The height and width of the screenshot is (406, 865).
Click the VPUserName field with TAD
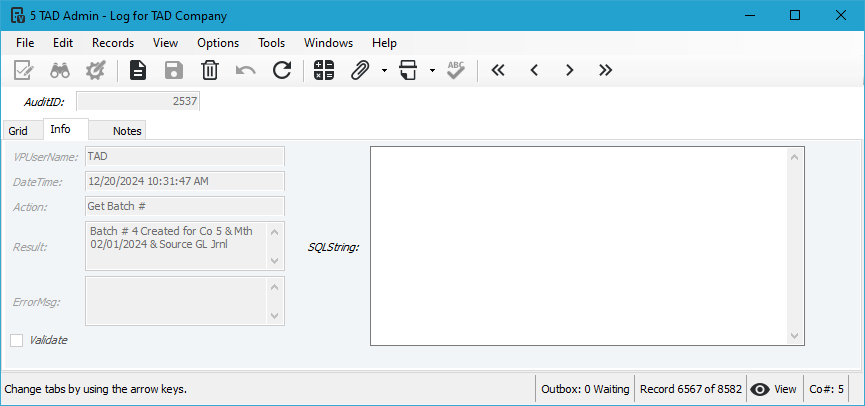pos(185,156)
